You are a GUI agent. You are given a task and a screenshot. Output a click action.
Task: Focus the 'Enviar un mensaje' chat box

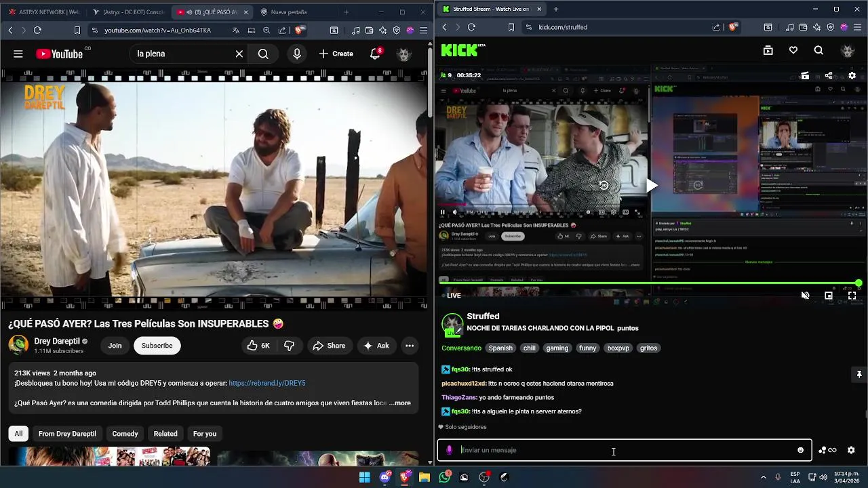[x=624, y=450]
